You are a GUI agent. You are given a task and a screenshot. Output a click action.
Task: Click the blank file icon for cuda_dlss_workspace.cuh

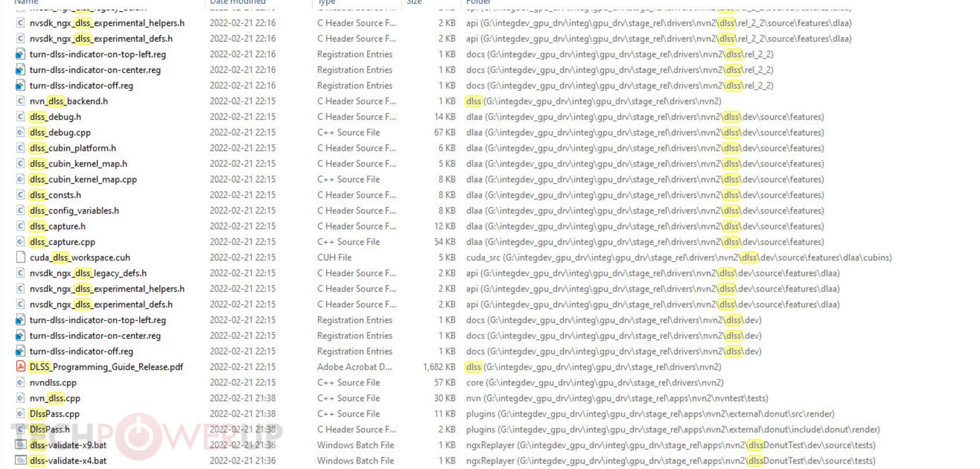pyautogui.click(x=20, y=257)
